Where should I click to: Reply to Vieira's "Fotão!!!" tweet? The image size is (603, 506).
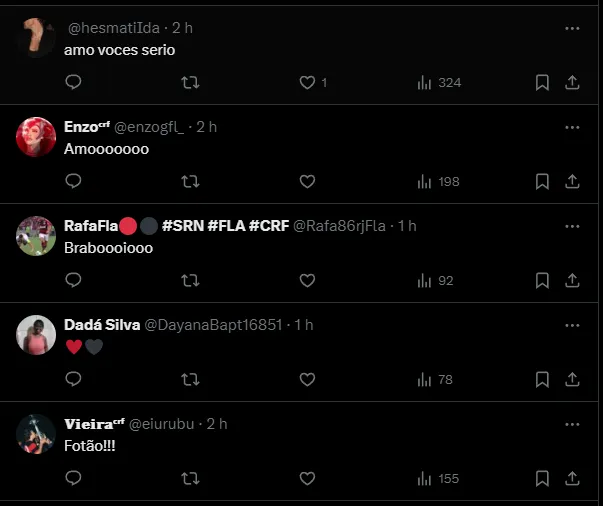[72, 478]
